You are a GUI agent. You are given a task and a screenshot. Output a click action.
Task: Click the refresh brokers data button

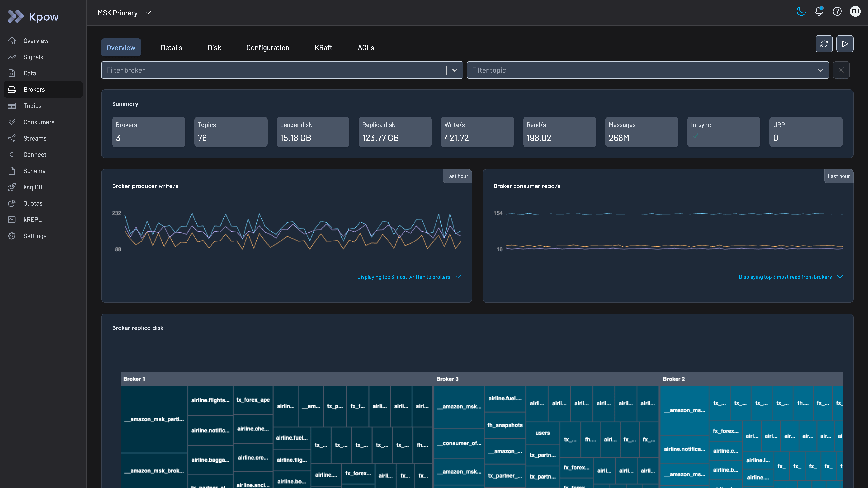click(824, 44)
